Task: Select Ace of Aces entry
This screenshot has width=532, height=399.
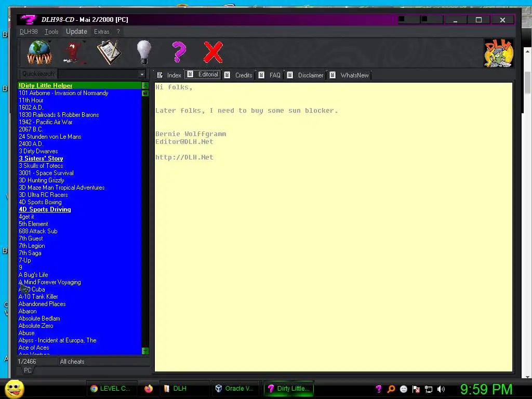Action: click(79, 348)
